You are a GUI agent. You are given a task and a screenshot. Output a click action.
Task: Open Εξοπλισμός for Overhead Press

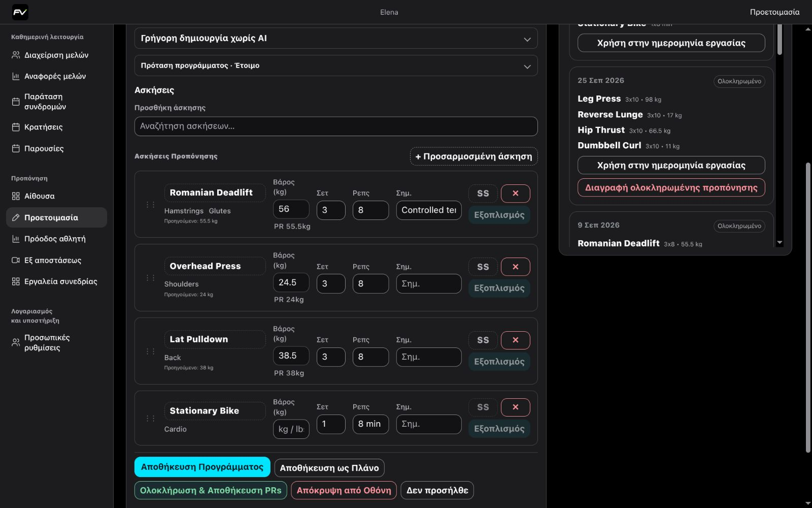(x=499, y=288)
